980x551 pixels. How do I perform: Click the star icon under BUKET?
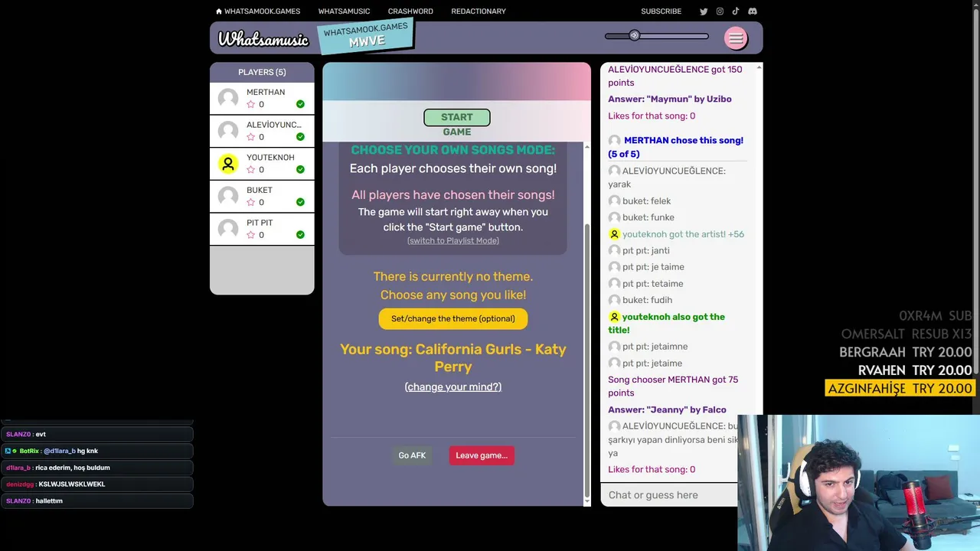point(250,202)
